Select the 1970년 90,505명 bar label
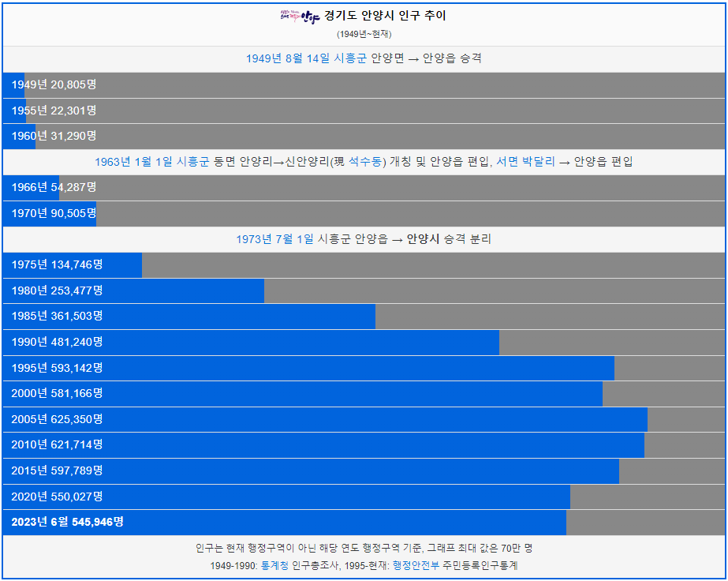The height and width of the screenshot is (581, 728). [x=54, y=213]
